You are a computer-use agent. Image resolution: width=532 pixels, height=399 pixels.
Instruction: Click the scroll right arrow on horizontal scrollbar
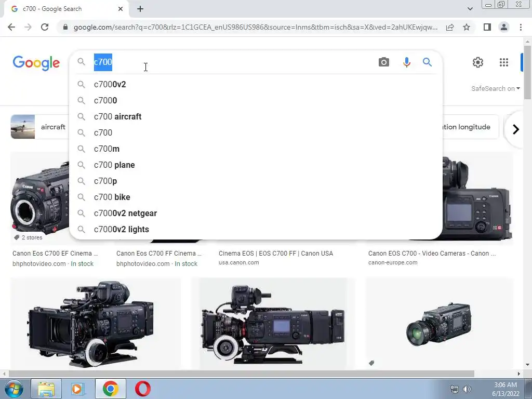(x=519, y=374)
